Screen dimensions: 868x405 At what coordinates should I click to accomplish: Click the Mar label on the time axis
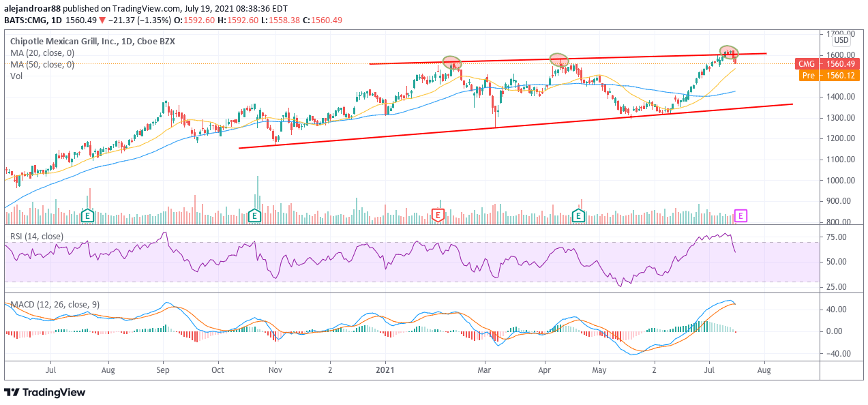485,369
